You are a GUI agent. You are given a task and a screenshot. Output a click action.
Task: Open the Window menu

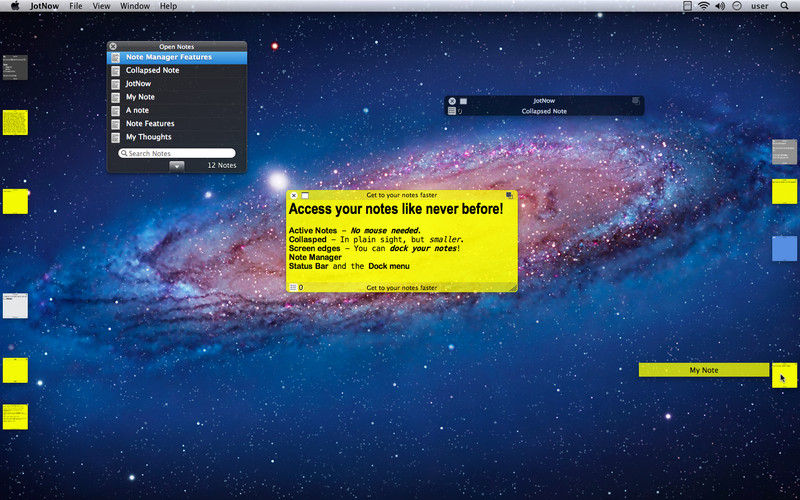point(135,6)
